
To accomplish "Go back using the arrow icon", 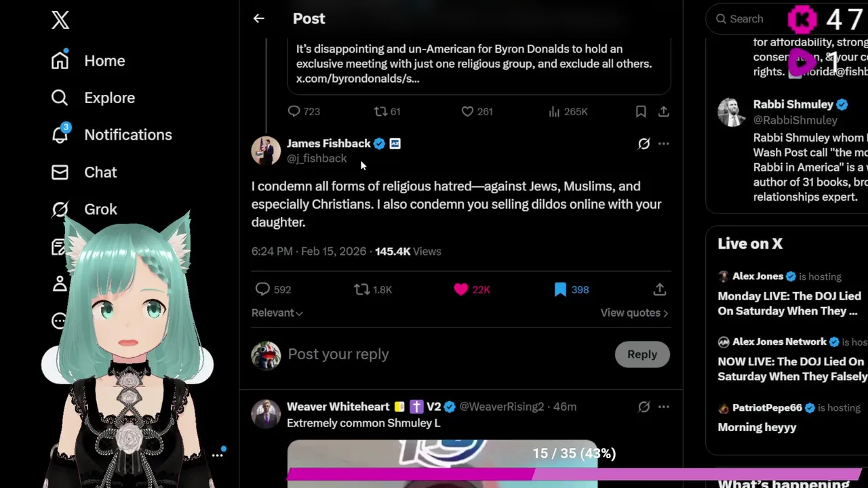I will pyautogui.click(x=258, y=19).
